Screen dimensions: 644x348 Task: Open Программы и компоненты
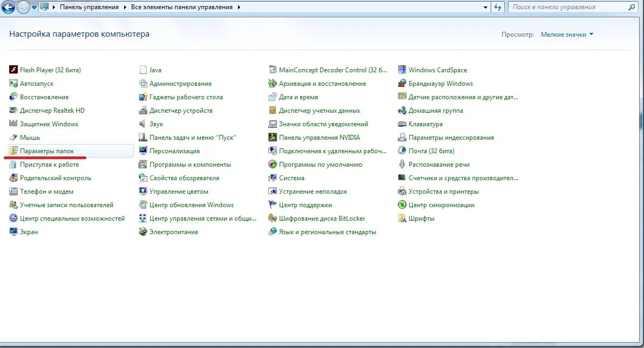pos(190,165)
